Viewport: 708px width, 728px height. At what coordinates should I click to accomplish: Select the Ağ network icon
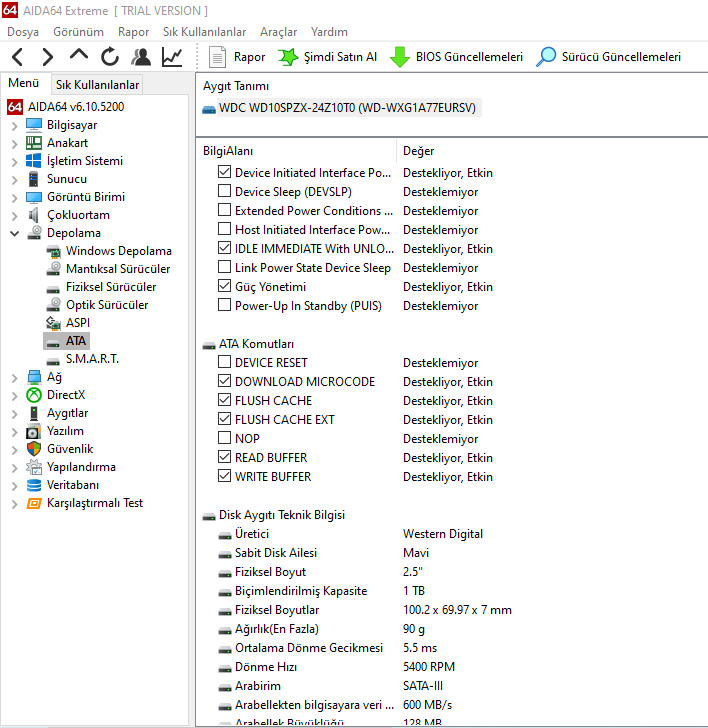34,377
